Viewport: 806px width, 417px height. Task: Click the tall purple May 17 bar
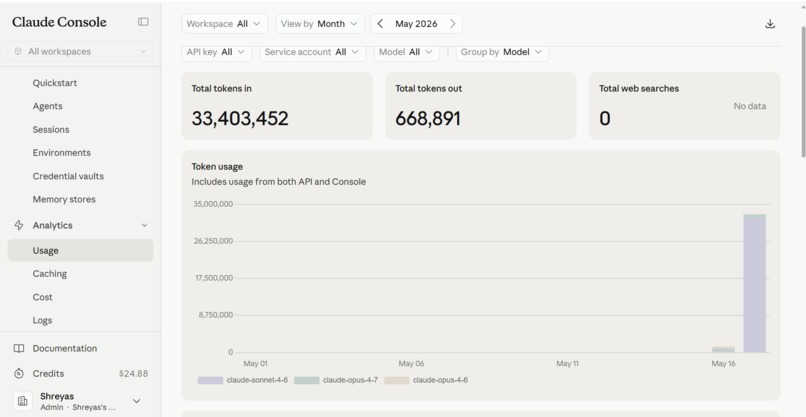point(755,283)
